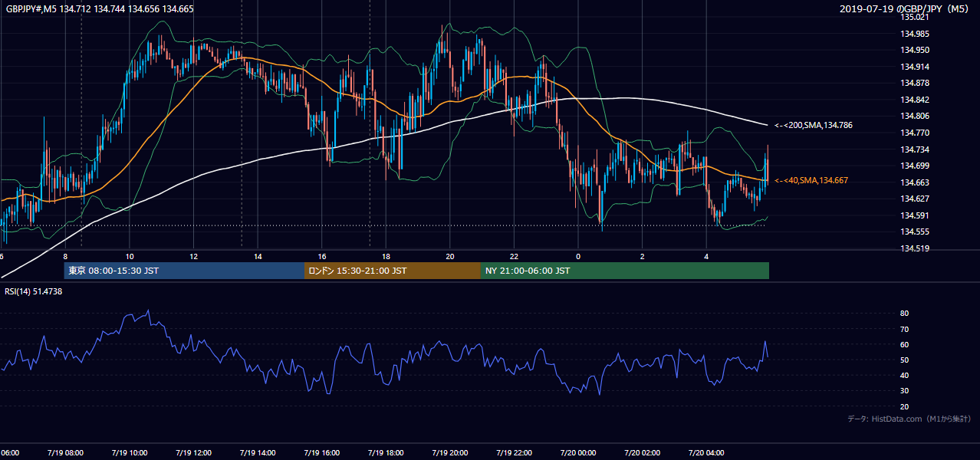The width and height of the screenshot is (980, 460).
Task: Click the 134.519 price axis label
Action: (915, 248)
